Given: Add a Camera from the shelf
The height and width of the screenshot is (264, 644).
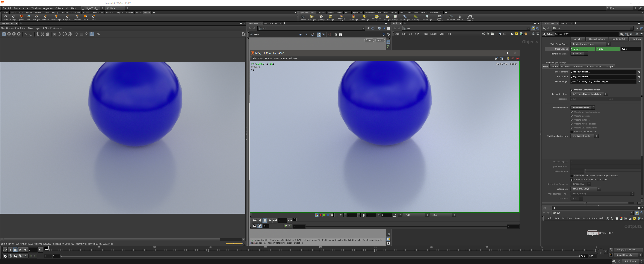Looking at the screenshot, I should (303, 17).
